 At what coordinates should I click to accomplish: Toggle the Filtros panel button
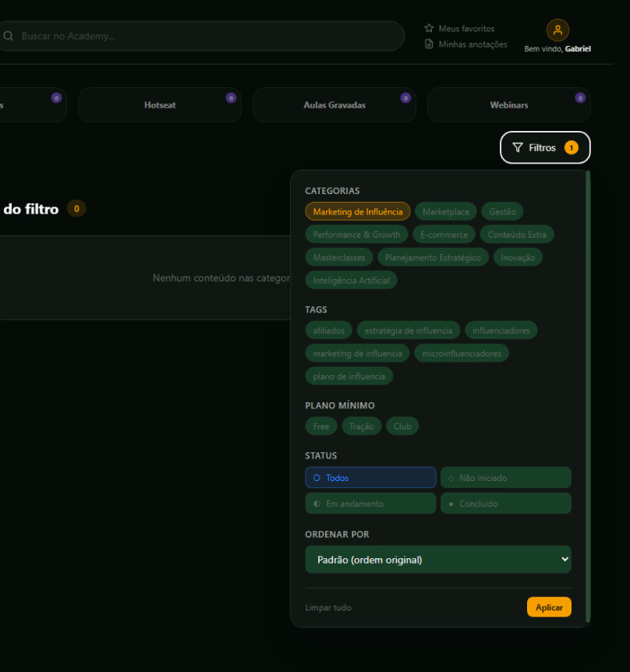point(545,147)
